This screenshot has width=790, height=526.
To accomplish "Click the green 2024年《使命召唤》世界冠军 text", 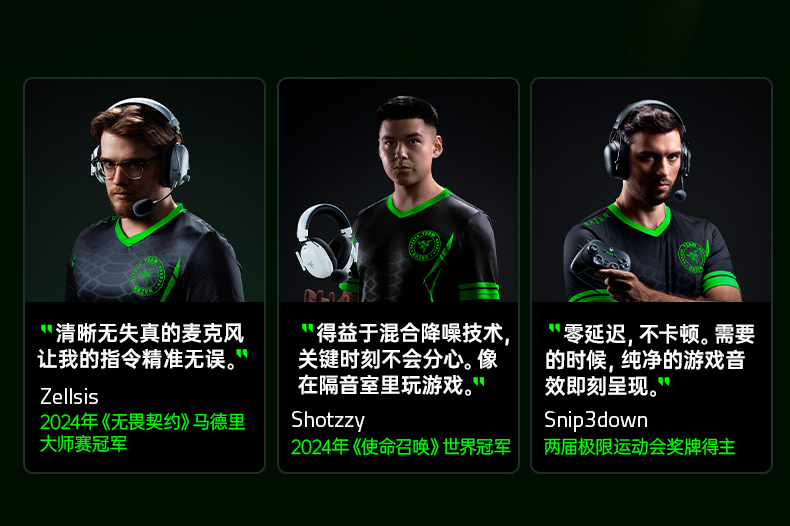I will coord(401,447).
